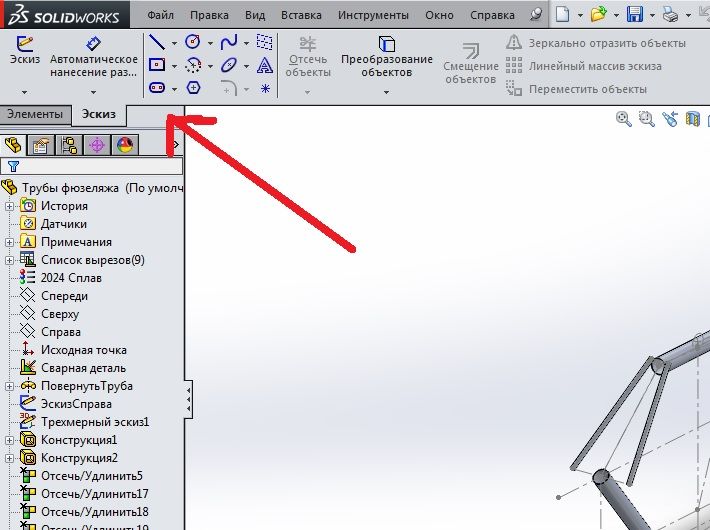The image size is (710, 530).
Task: Open the PropertyManager panel tab
Action: pyautogui.click(x=41, y=145)
